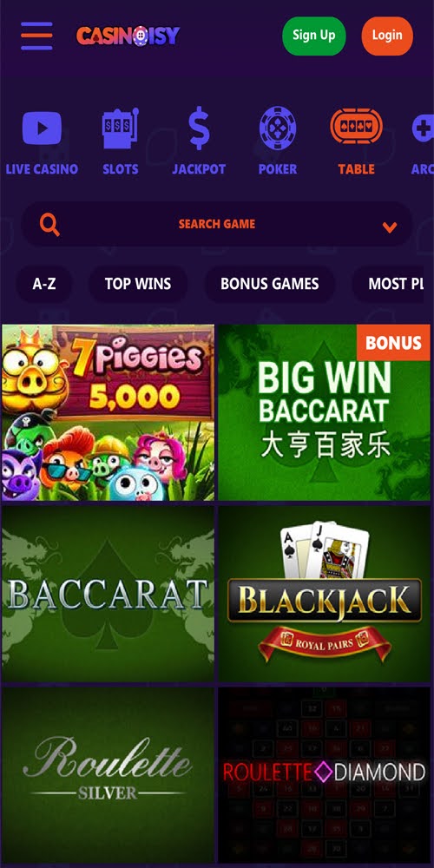This screenshot has height=868, width=434.
Task: Launch Big Win Baccarat game tile
Action: 324,412
